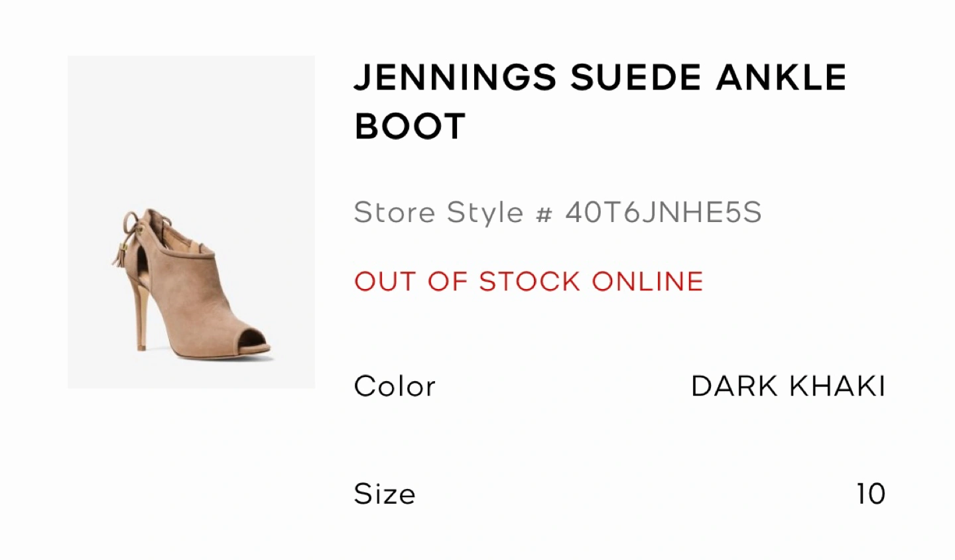The height and width of the screenshot is (560, 955).
Task: Click the word JENNINGS in the title
Action: [455, 78]
